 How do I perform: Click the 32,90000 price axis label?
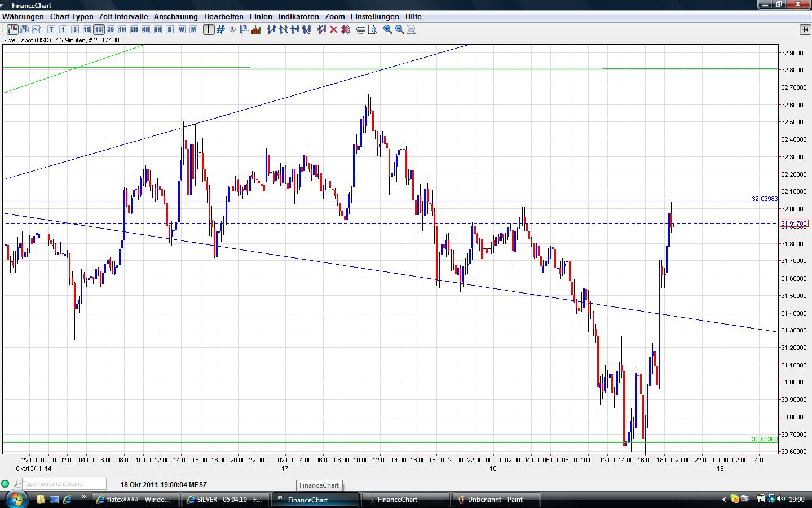[793, 53]
